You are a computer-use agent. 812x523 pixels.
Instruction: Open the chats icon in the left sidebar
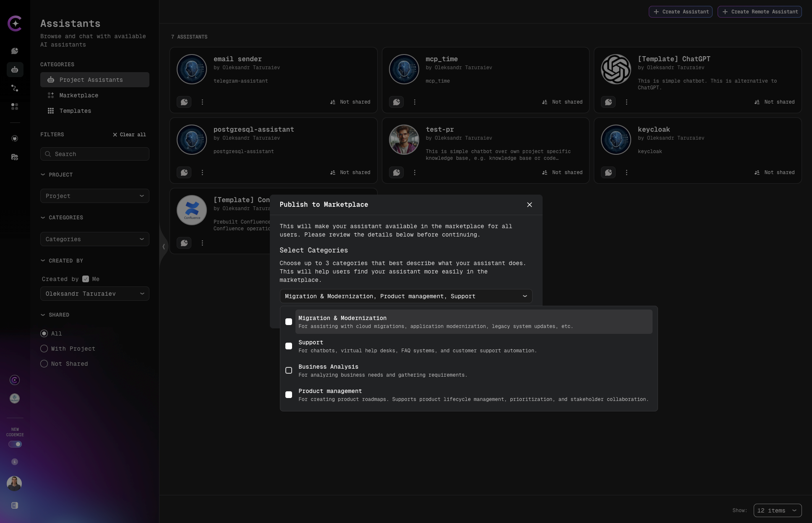15,51
